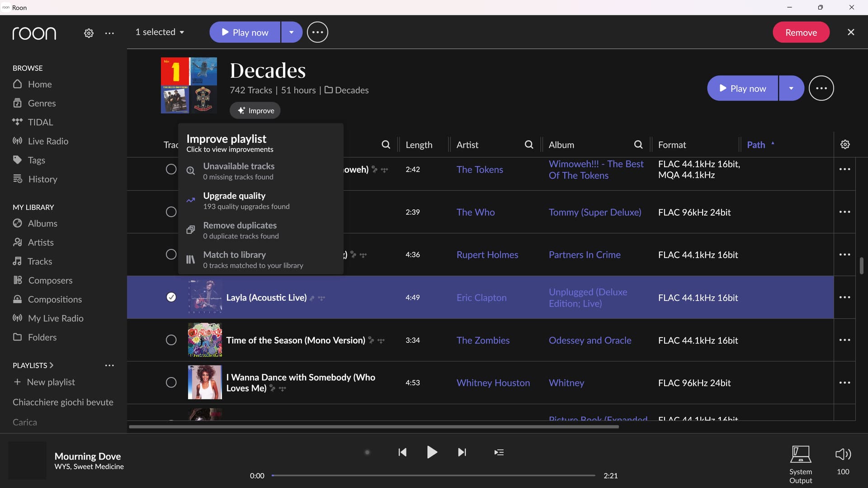
Task: Go to Tracks in My Library
Action: pos(40,261)
